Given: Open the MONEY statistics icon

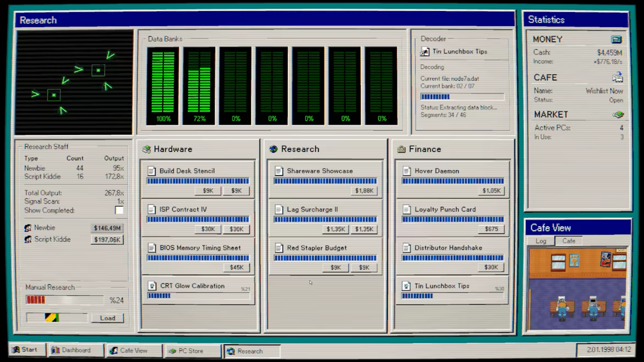Looking at the screenshot, I should [616, 40].
